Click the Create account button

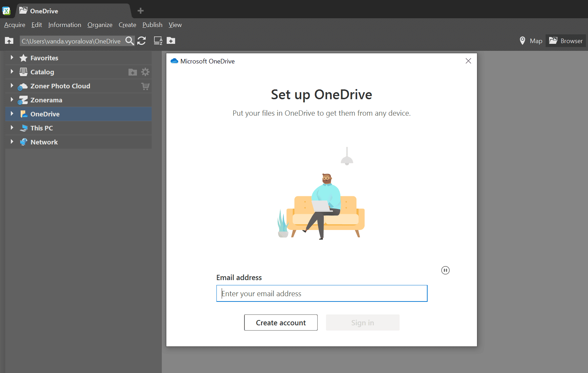[281, 323]
